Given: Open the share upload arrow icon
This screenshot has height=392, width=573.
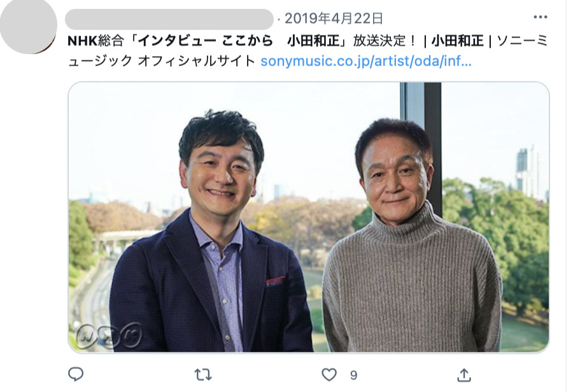Looking at the screenshot, I should [463, 375].
